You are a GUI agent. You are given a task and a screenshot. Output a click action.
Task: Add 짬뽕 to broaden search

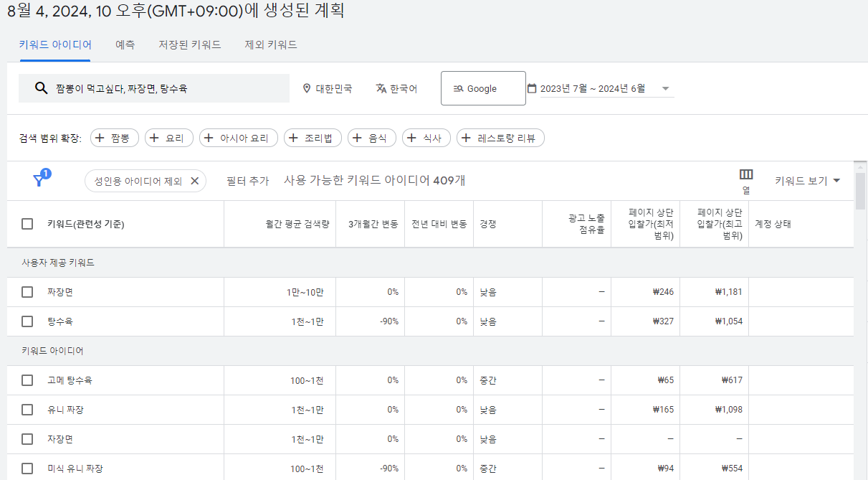(115, 138)
